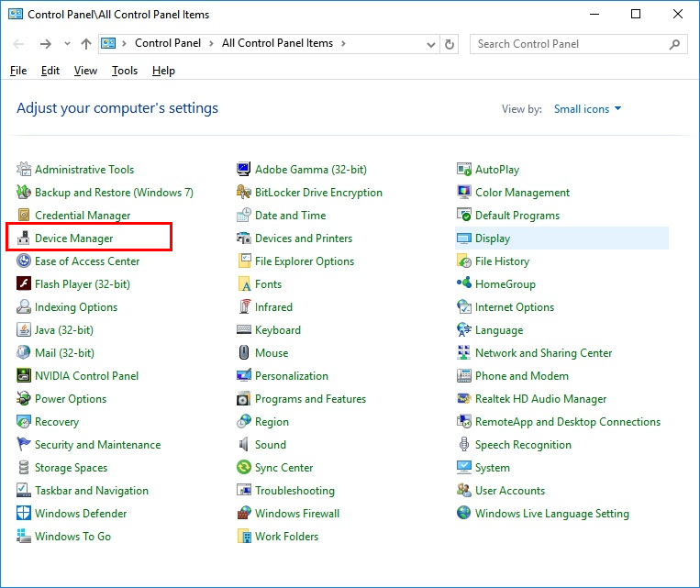Click the Flash Player (32-bit) icon
Screen dimensions: 700x588
(x=24, y=284)
